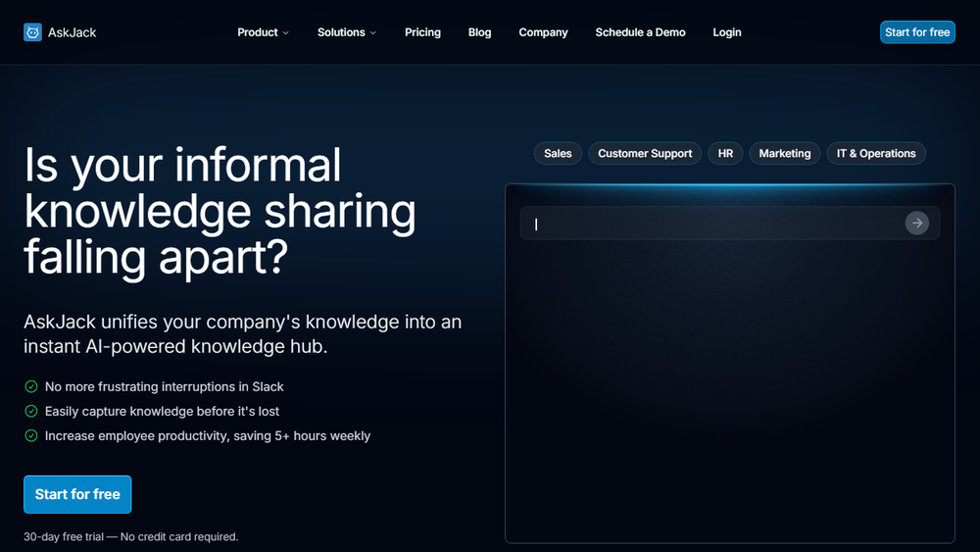Screen dimensions: 980x552
Task: Submit the question with arrow icon
Action: point(917,224)
